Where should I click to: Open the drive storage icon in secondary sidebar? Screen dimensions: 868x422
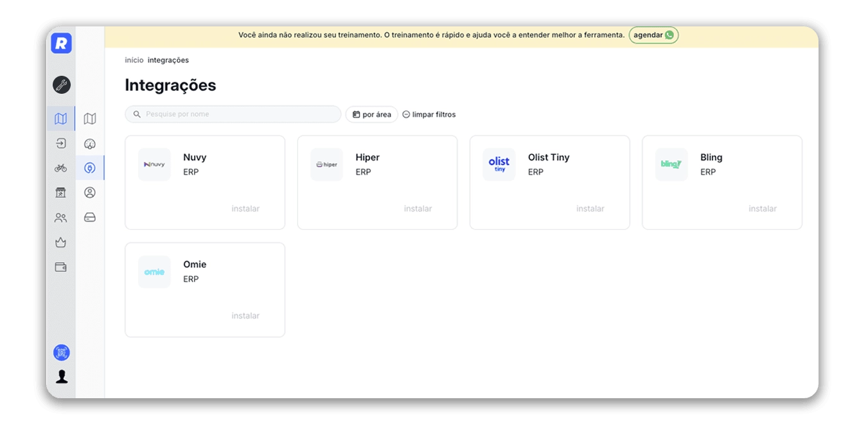(90, 218)
